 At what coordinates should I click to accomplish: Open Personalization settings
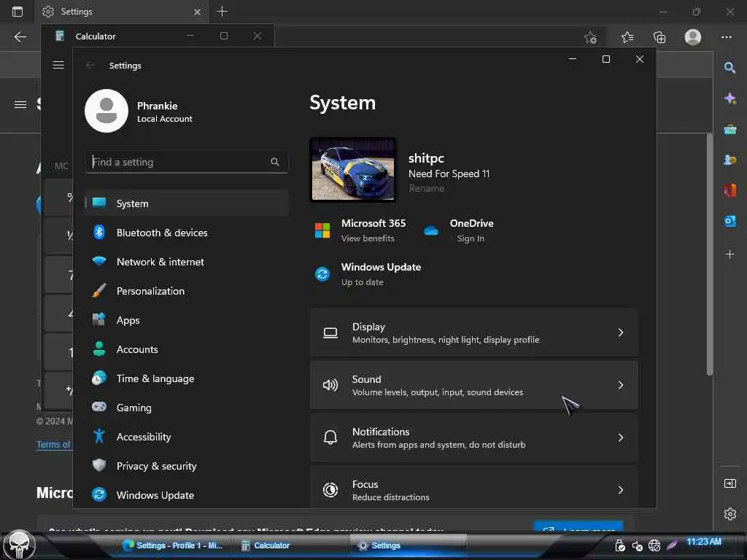tap(187, 291)
